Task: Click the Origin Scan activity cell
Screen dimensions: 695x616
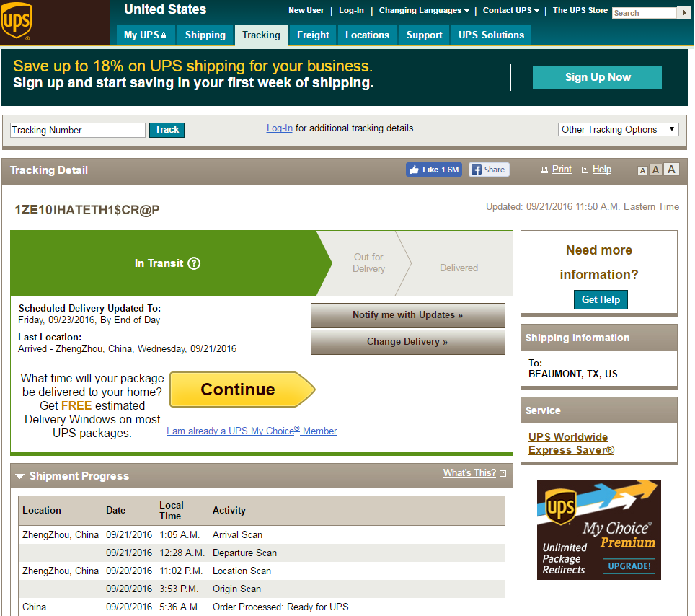Action: point(236,589)
